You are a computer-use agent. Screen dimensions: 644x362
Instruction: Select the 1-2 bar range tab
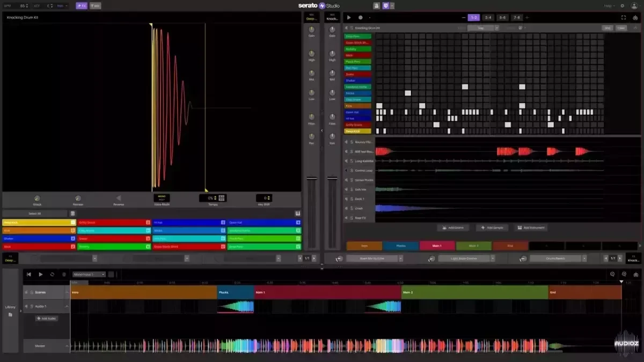pos(473,17)
